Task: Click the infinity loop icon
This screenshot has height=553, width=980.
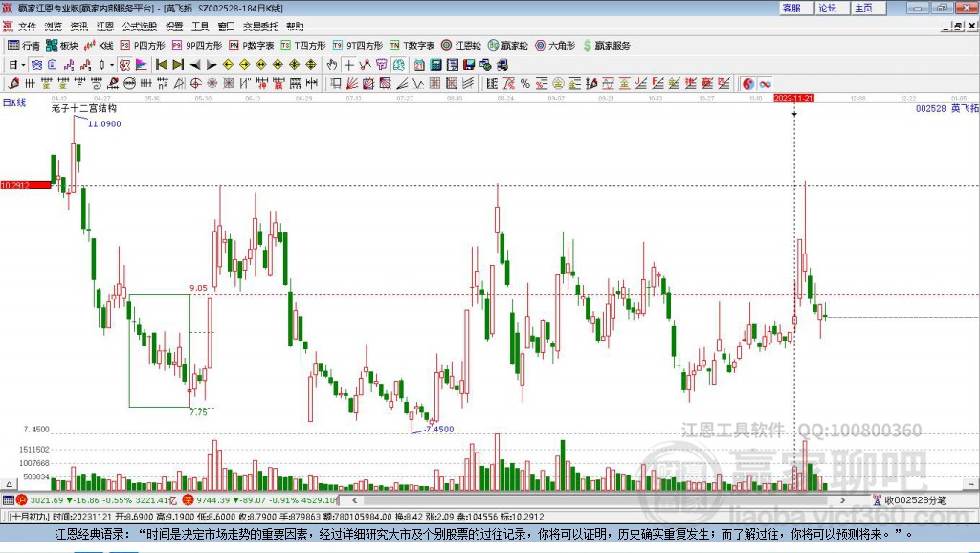Action: pos(765,84)
